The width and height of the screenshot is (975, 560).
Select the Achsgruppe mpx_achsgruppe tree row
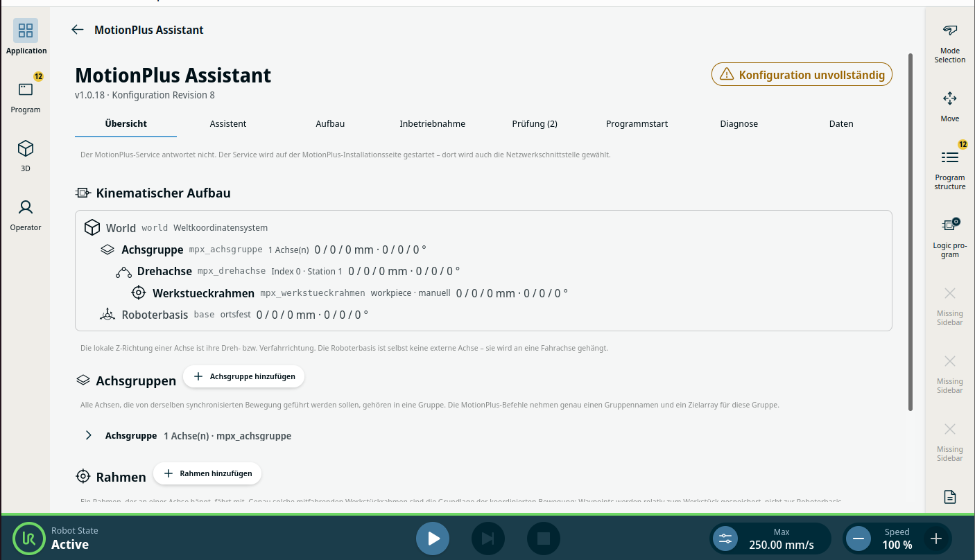click(x=483, y=250)
